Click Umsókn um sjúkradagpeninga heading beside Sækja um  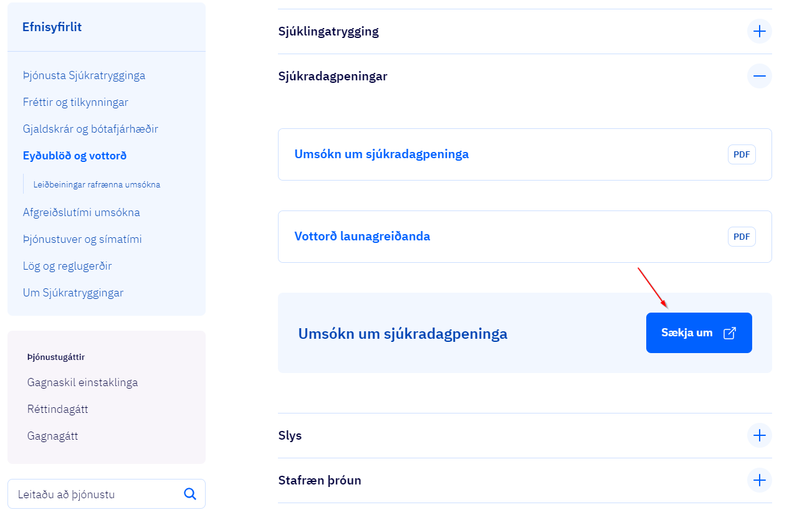tap(403, 334)
